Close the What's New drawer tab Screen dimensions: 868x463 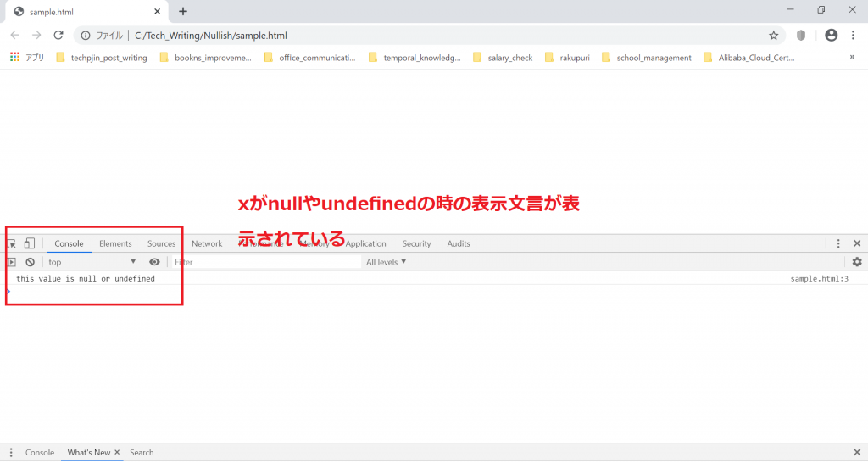(117, 453)
